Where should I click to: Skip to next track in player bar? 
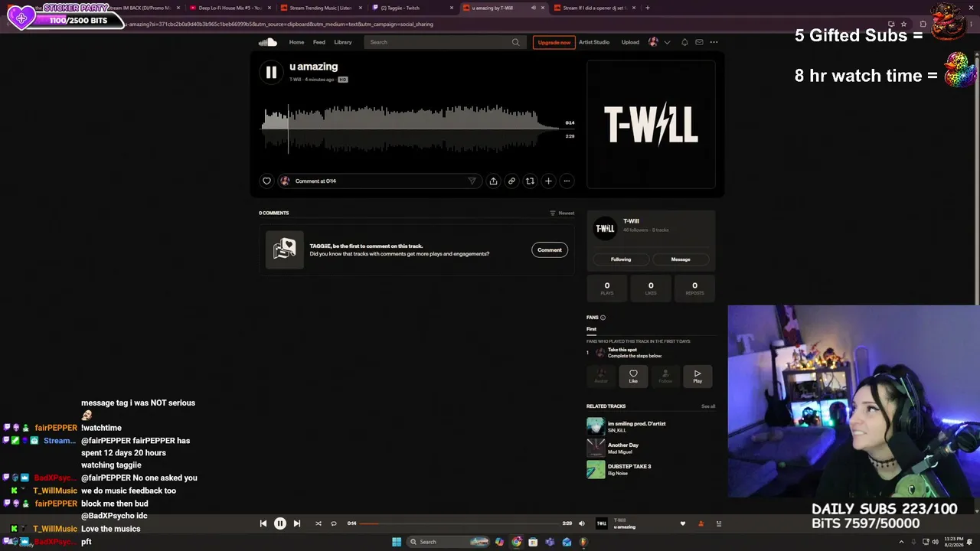[x=297, y=523]
